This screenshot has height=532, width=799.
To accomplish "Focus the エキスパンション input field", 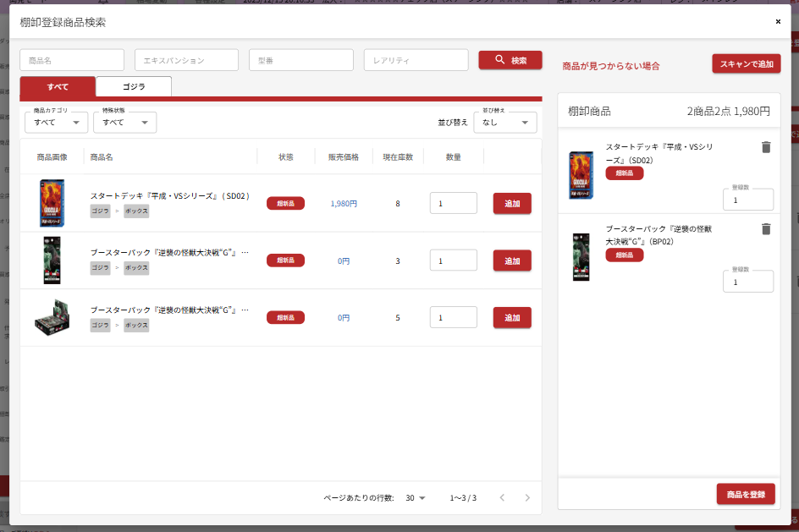I will [186, 60].
